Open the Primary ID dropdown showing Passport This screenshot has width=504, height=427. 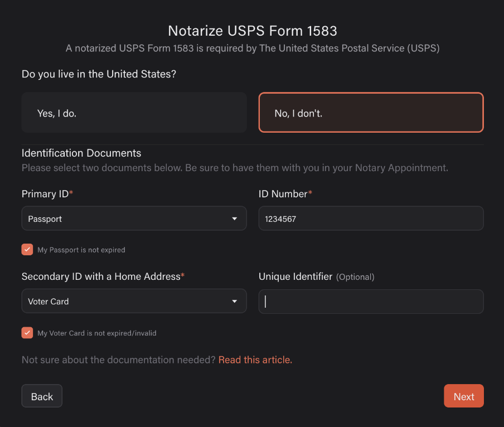point(134,219)
